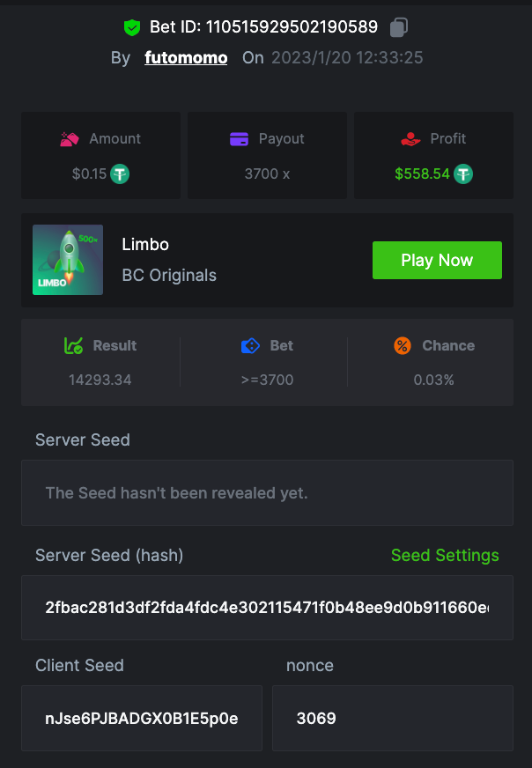This screenshot has height=768, width=532.
Task: Click the unrevealed Server Seed box
Action: [x=267, y=492]
